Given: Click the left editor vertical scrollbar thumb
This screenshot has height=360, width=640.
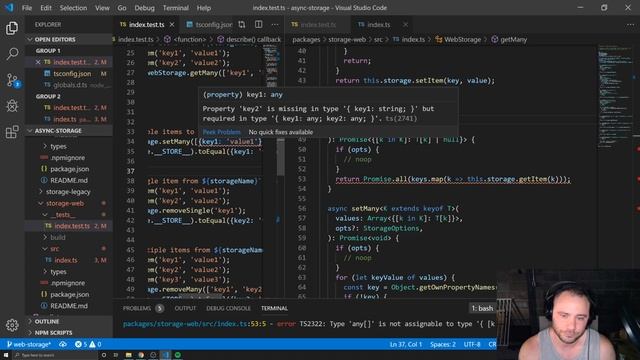Looking at the screenshot, I should coord(281,157).
